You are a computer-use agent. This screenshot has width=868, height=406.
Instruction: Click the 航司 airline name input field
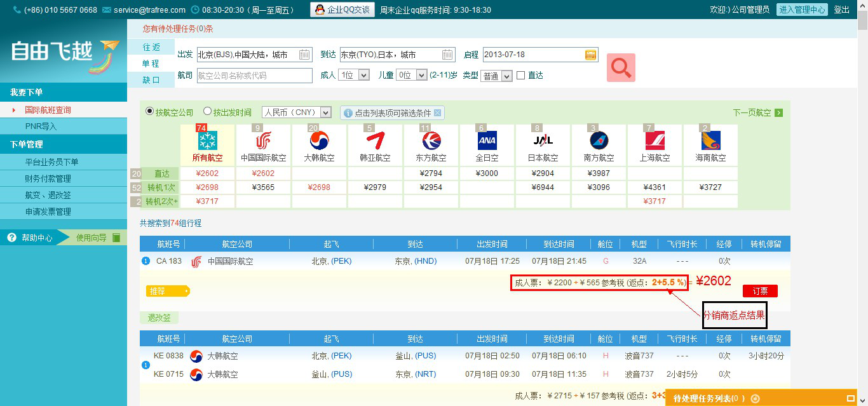coord(254,76)
